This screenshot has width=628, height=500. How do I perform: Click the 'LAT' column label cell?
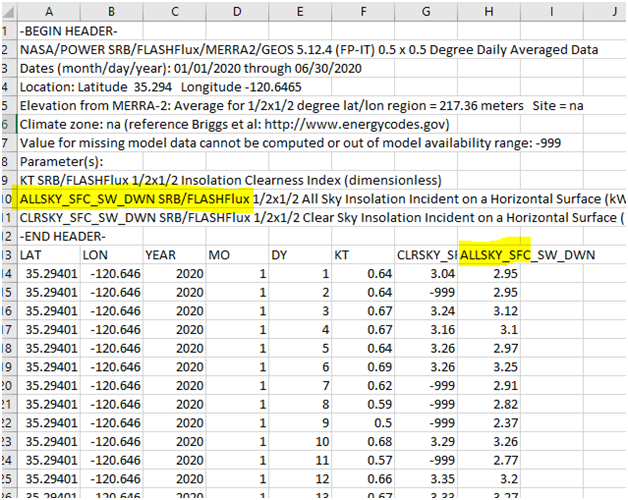[x=49, y=255]
